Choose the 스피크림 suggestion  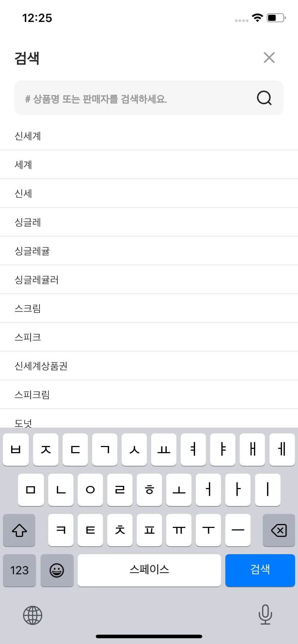149,395
